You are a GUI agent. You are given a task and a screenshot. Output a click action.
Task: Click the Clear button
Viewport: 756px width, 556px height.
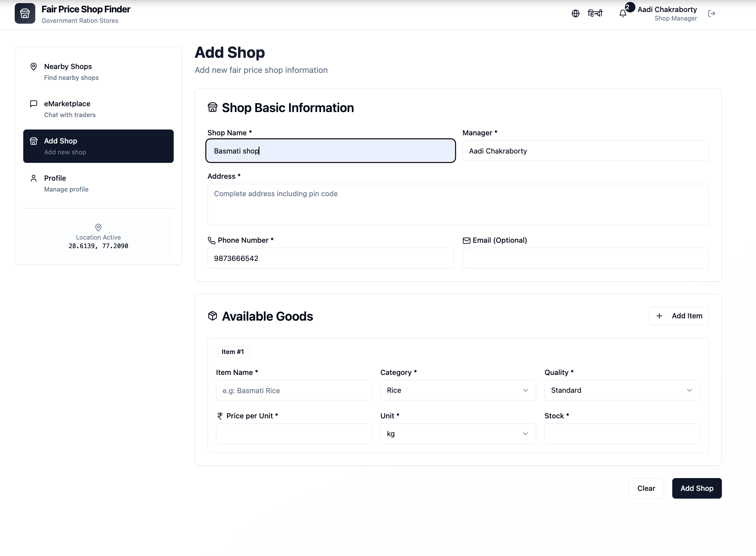click(x=646, y=489)
